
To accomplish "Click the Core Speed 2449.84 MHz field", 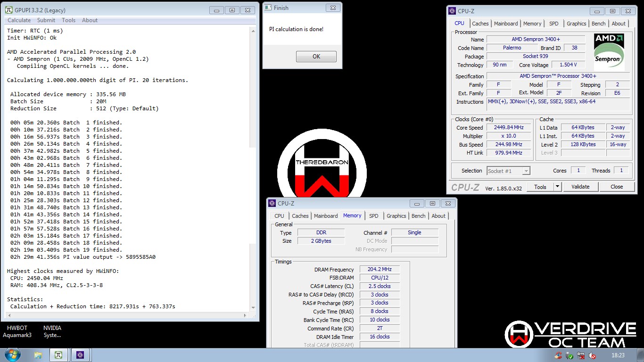I will pyautogui.click(x=509, y=128).
